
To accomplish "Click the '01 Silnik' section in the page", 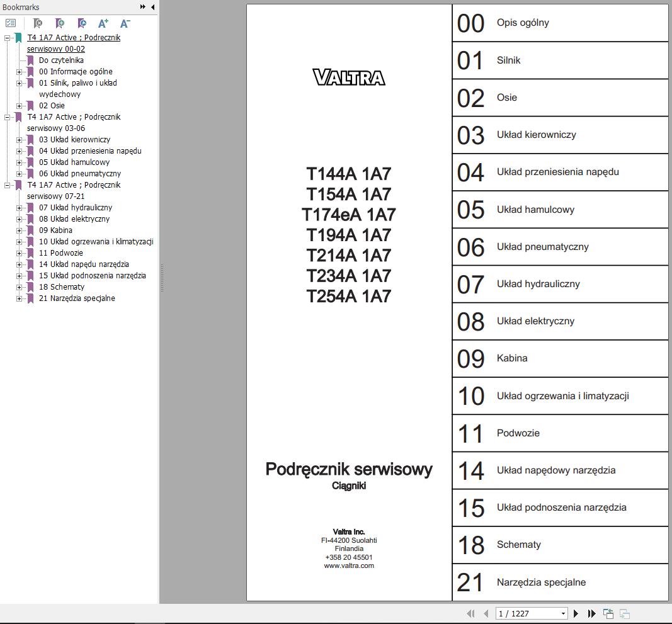I will pos(560,60).
